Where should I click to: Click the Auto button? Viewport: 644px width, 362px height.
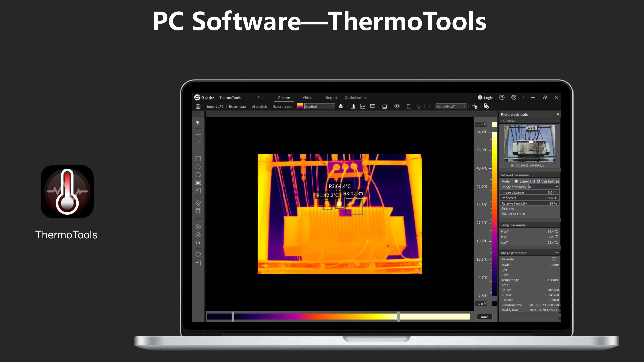(x=484, y=317)
